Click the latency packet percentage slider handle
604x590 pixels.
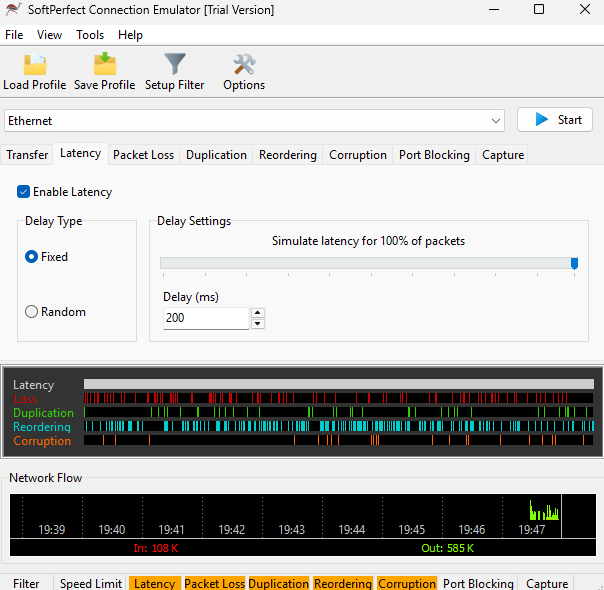[x=574, y=263]
